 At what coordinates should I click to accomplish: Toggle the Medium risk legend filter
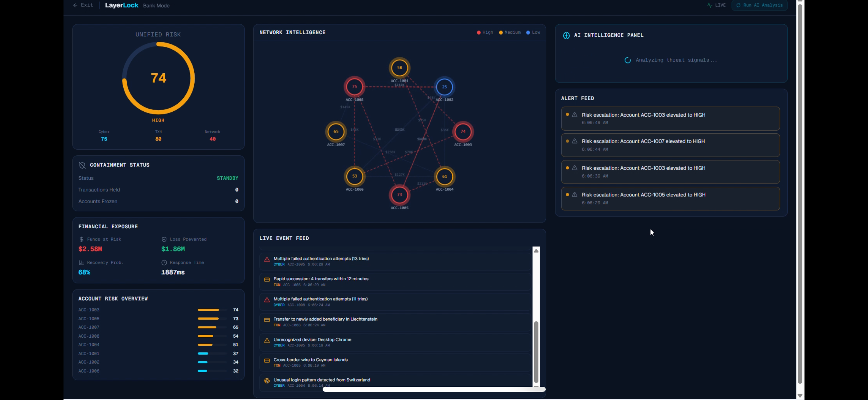(510, 33)
